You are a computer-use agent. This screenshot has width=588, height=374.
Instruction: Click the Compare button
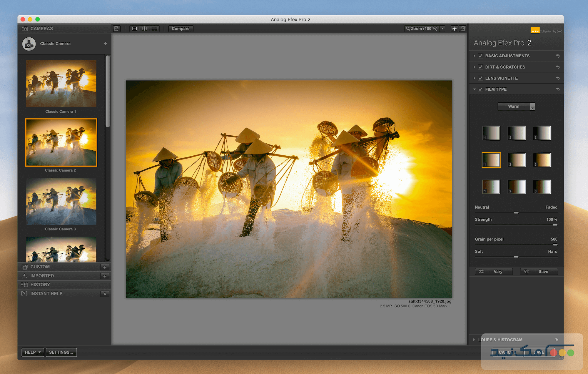[x=181, y=29]
